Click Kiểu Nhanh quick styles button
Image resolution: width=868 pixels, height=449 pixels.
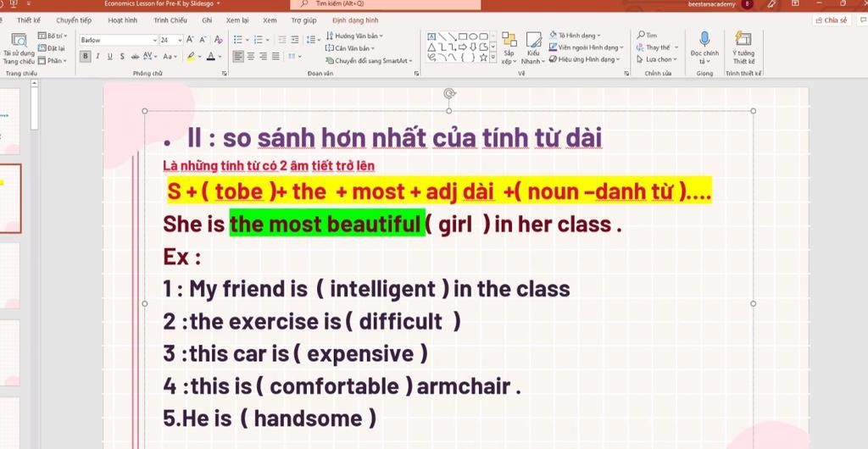coord(533,48)
